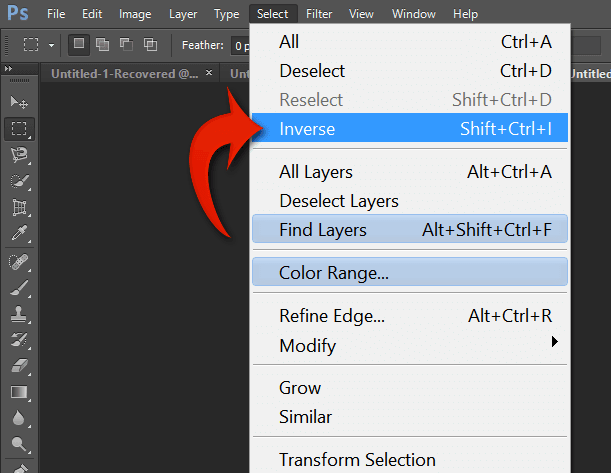This screenshot has height=473, width=611.
Task: Select the Quick Selection tool
Action: point(19,181)
